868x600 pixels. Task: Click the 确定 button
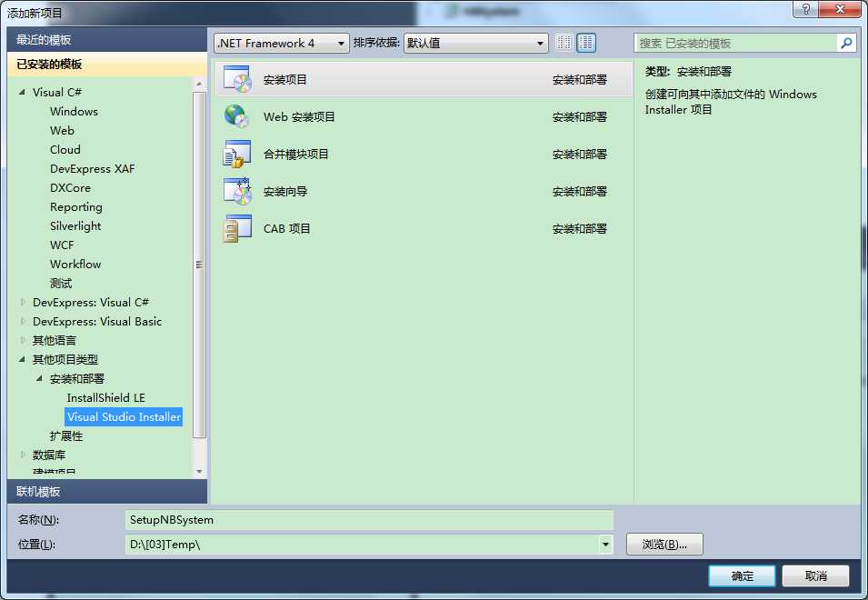(742, 575)
